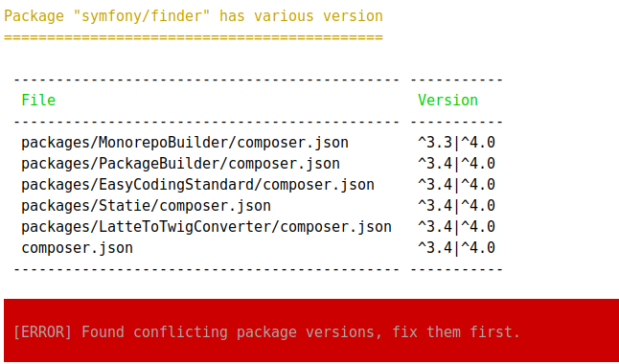The width and height of the screenshot is (619, 364).
Task: Click the yellow equals-sign underline
Action: [194, 37]
